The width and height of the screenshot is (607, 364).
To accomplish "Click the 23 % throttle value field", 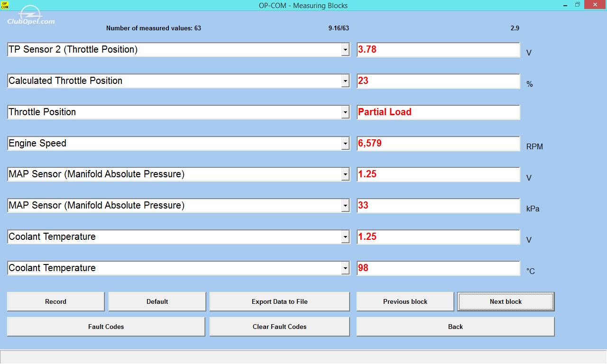I will click(x=438, y=81).
